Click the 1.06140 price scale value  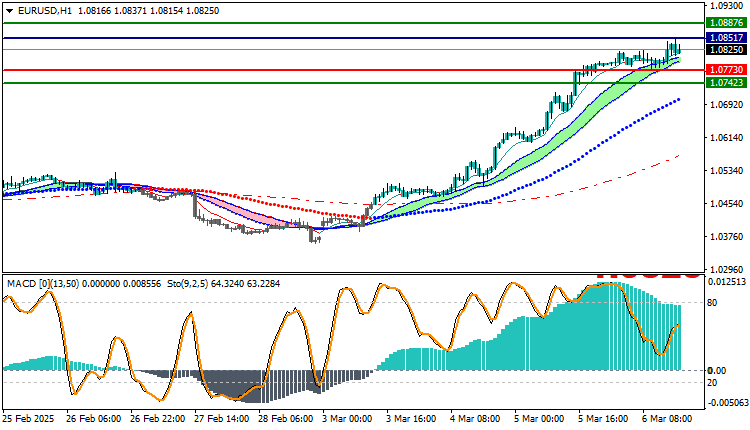727,137
